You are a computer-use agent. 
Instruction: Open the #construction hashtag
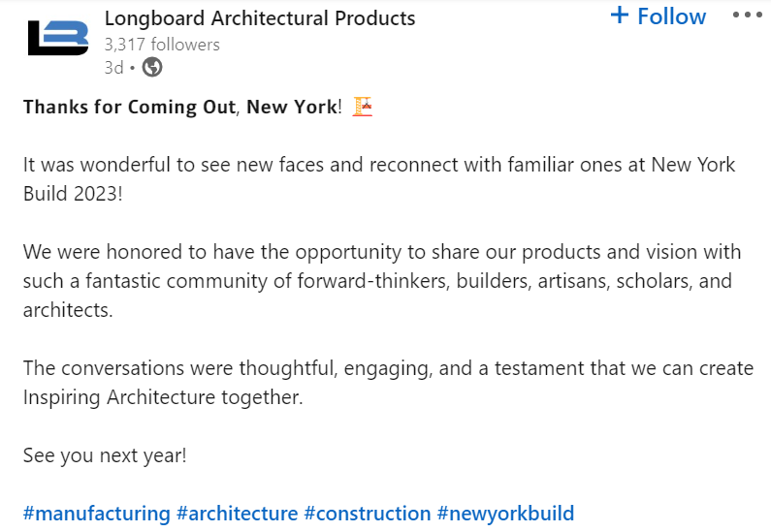tap(368, 514)
